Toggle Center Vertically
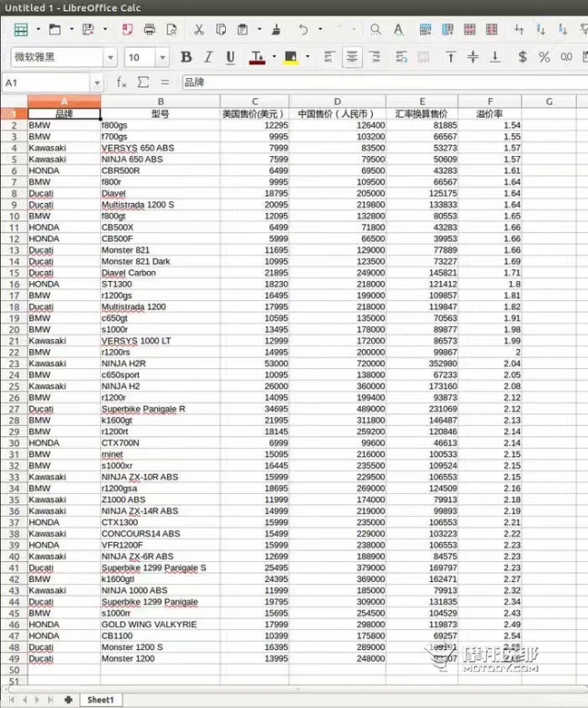Screen dimensions: 588x708 pyautogui.click(x=473, y=57)
